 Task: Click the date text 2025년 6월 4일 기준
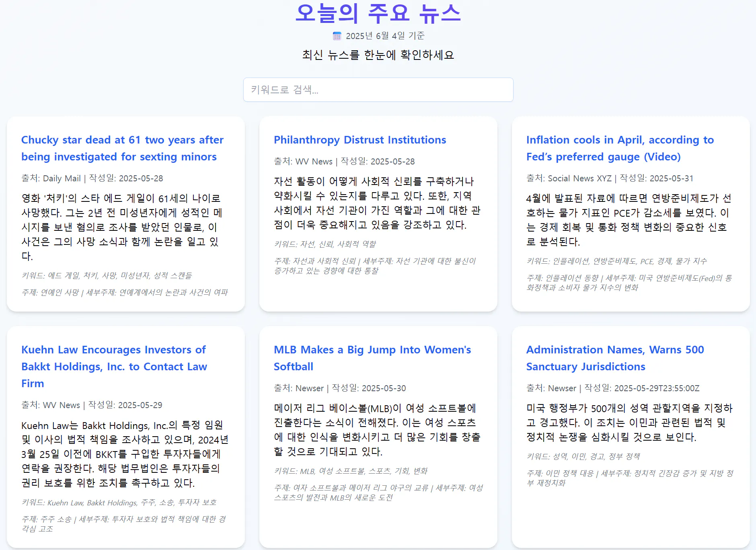(x=385, y=36)
